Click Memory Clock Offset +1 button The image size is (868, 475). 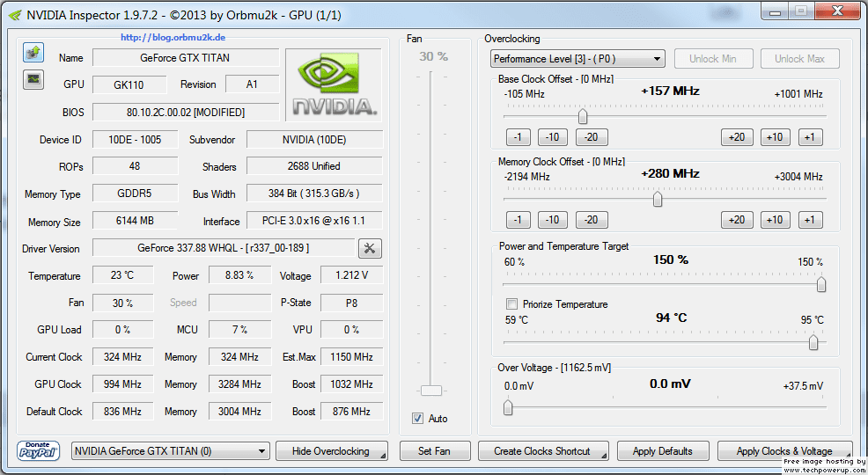click(x=811, y=220)
